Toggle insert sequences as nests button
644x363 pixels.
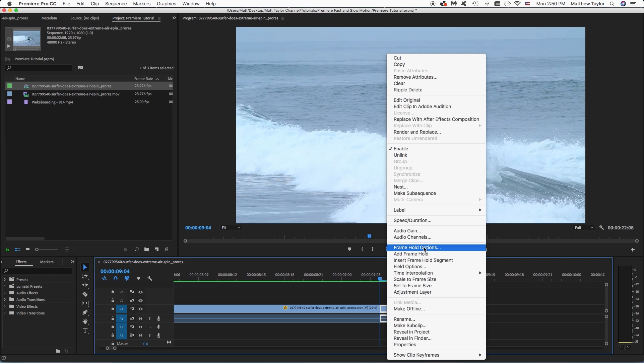point(104,278)
